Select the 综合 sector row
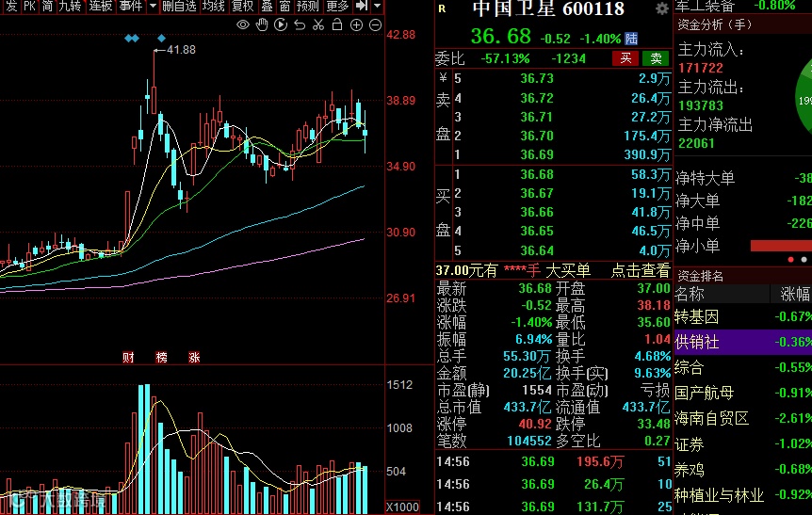This screenshot has width=812, height=515. tap(742, 367)
